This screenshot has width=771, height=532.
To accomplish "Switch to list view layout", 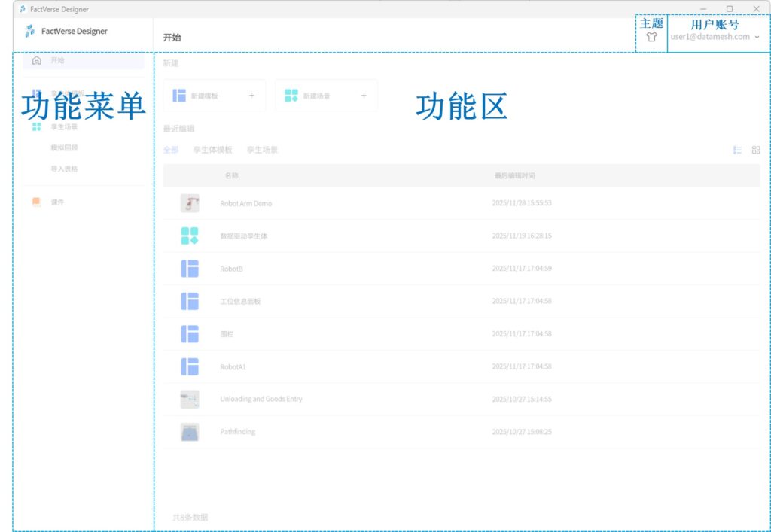I will 738,150.
